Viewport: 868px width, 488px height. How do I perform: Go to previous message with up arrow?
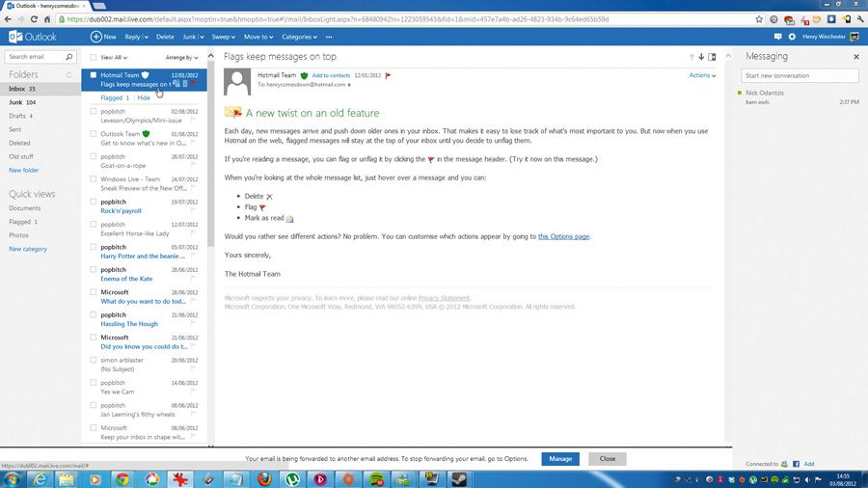(692, 57)
